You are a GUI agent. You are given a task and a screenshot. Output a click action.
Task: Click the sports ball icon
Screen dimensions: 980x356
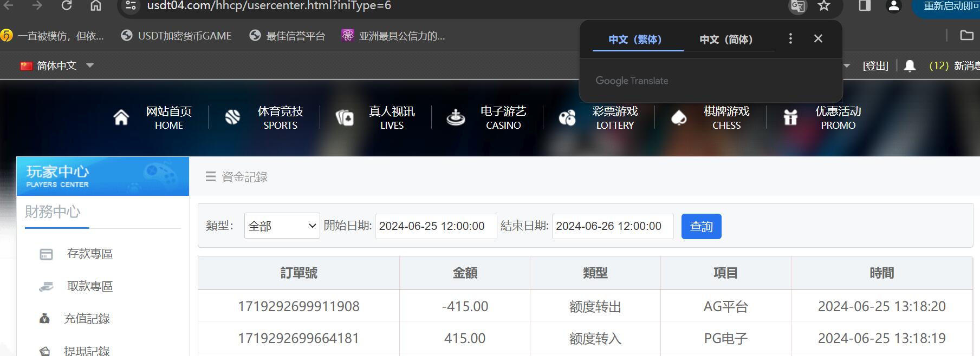(232, 117)
